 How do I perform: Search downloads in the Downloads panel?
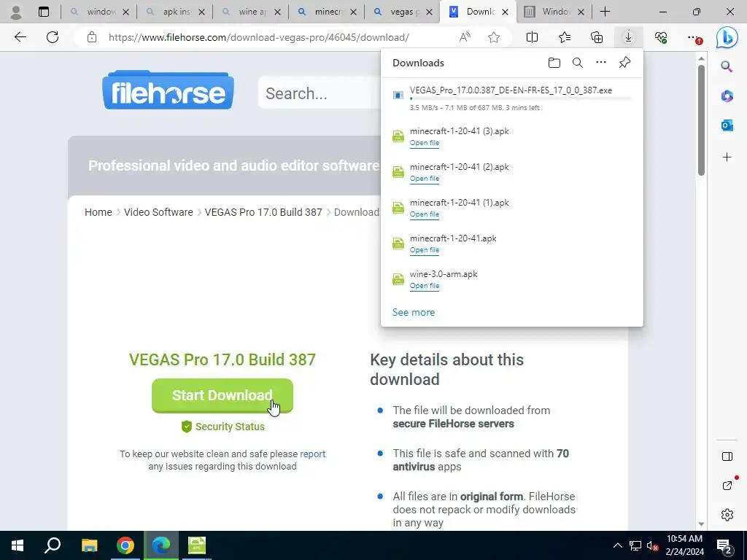click(x=578, y=63)
